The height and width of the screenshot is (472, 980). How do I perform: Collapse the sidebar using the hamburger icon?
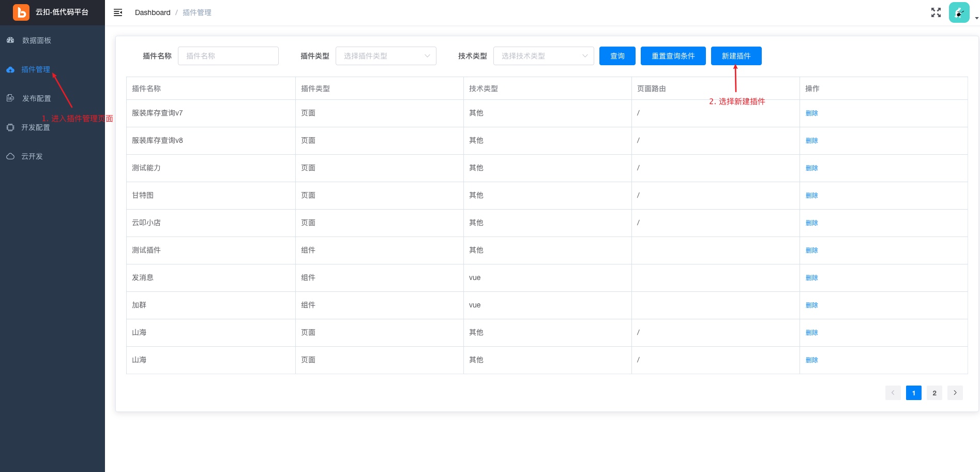pyautogui.click(x=118, y=12)
